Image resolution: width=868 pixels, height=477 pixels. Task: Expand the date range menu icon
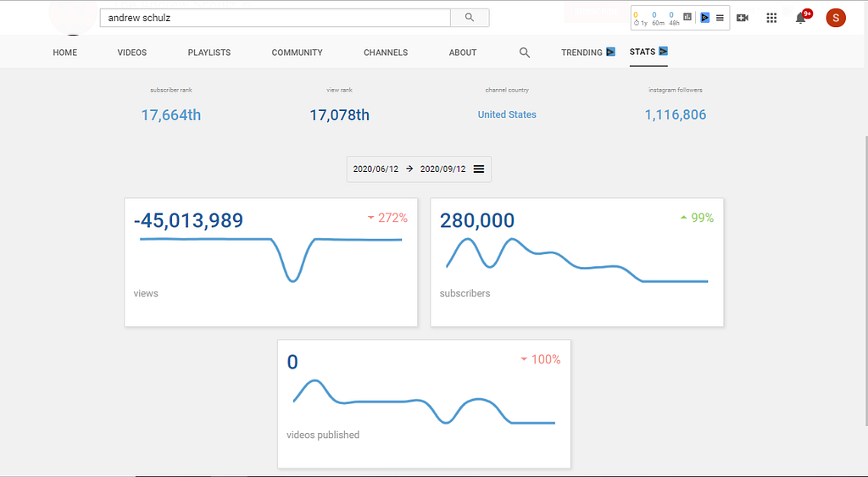479,169
